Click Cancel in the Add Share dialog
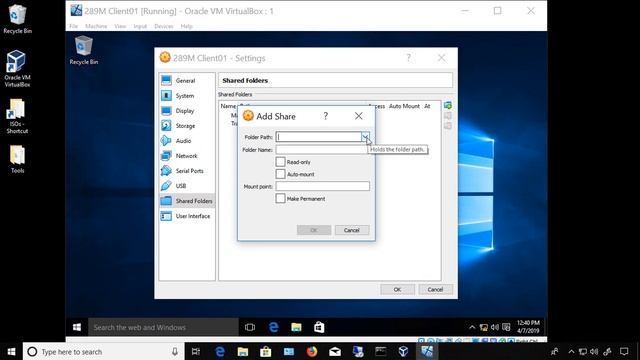This screenshot has width=640, height=360. pyautogui.click(x=351, y=230)
